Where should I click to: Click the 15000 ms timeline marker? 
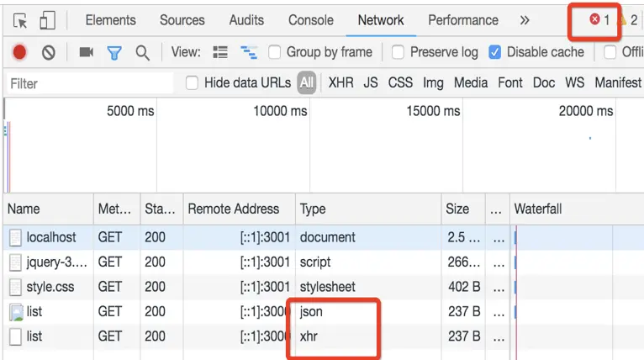[x=433, y=111]
